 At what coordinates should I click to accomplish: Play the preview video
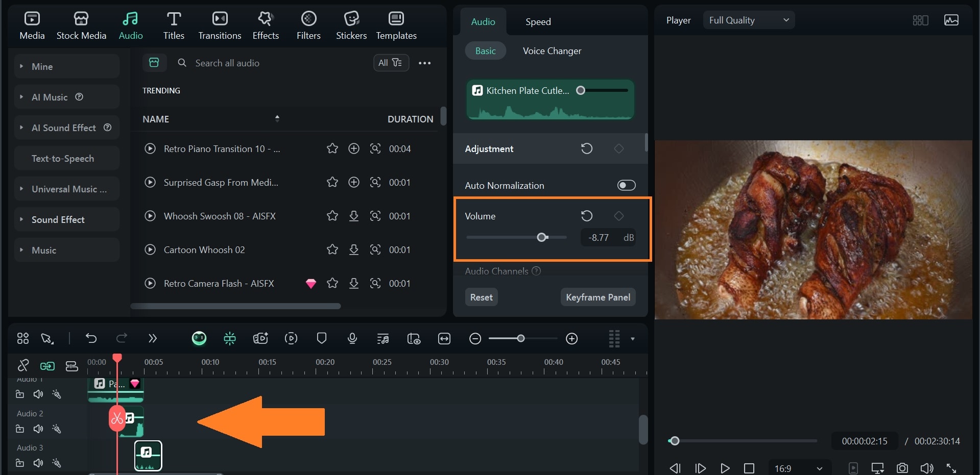pyautogui.click(x=725, y=468)
